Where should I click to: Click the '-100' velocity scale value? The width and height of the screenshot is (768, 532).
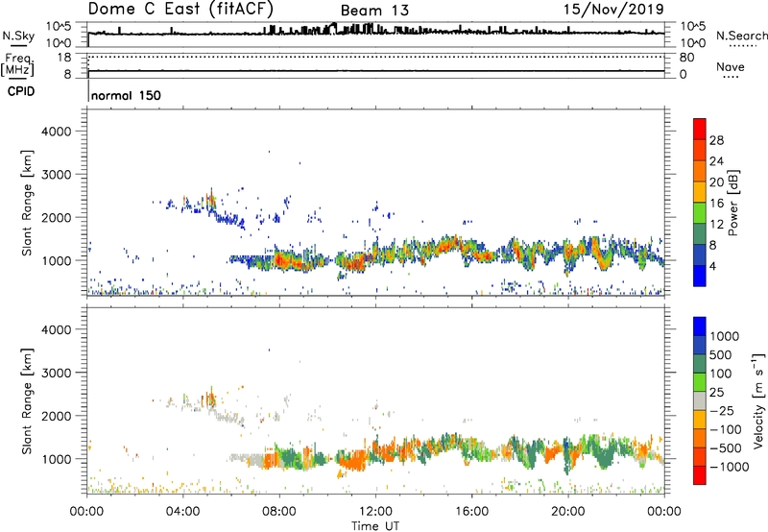coord(724,429)
